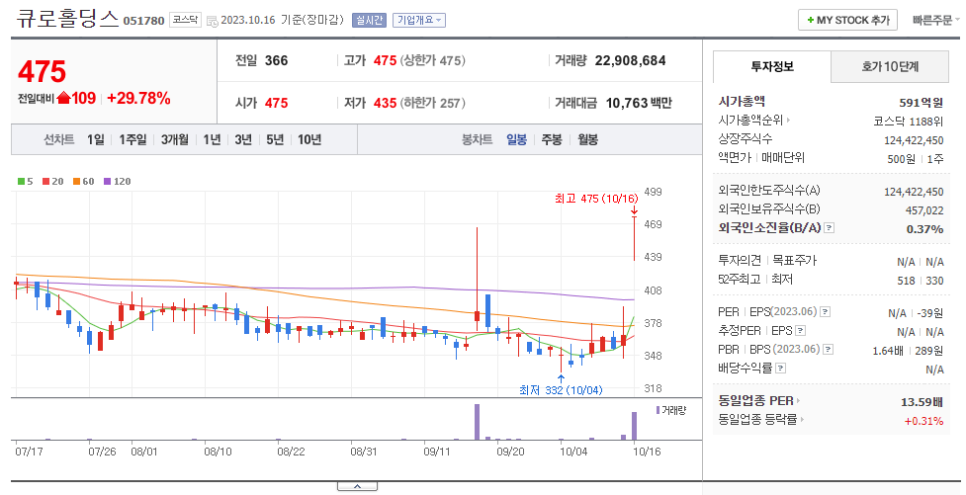Click the 08/22 date on chart axis
The image size is (966, 495).
[x=291, y=451]
